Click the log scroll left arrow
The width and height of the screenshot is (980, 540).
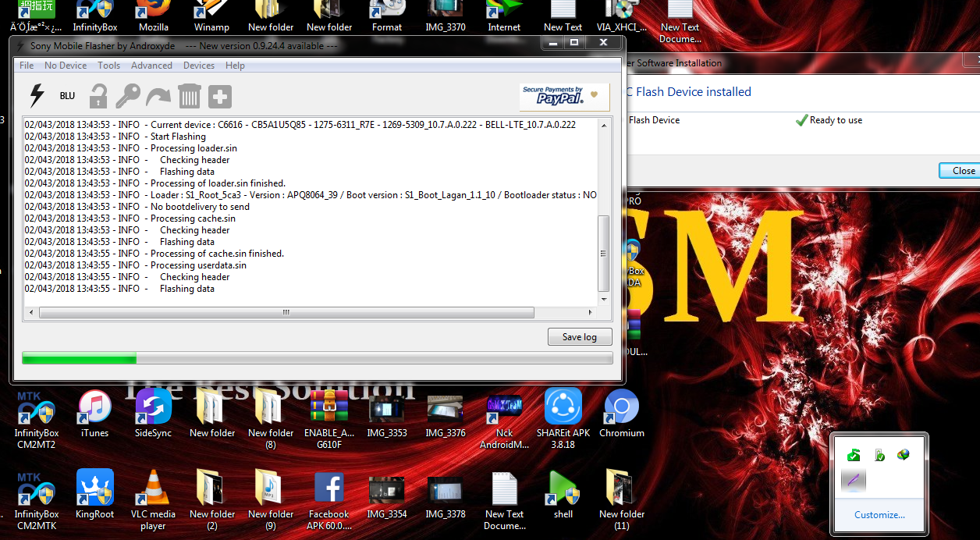[x=30, y=312]
